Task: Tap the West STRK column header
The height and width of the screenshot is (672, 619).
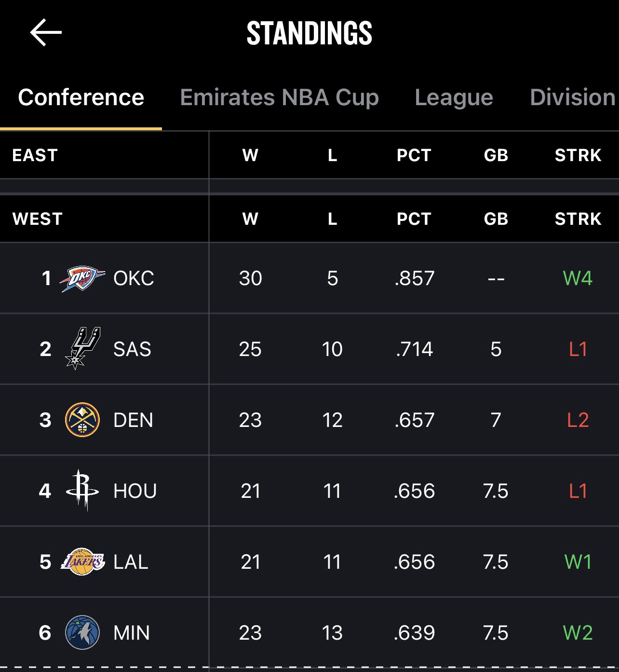Action: (578, 219)
